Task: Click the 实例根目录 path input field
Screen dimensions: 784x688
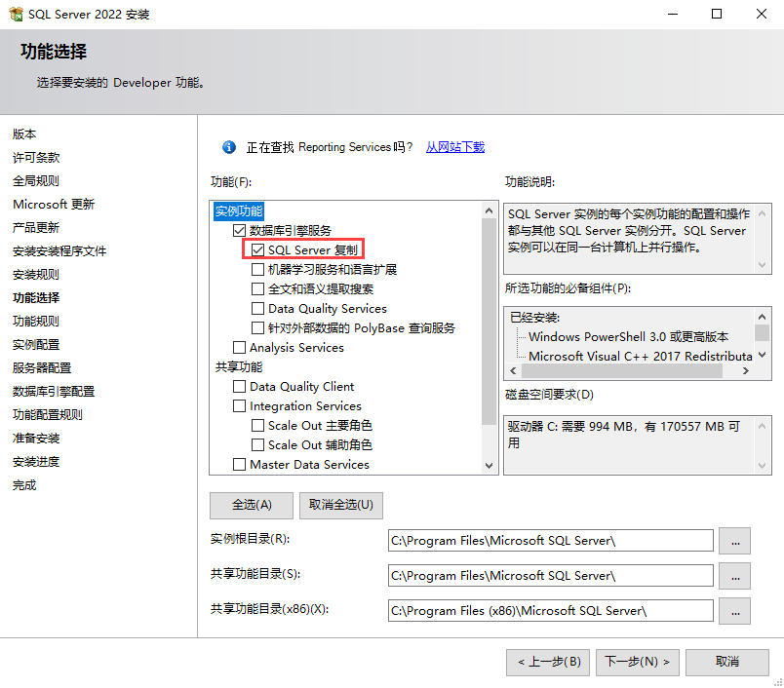Action: coord(550,541)
